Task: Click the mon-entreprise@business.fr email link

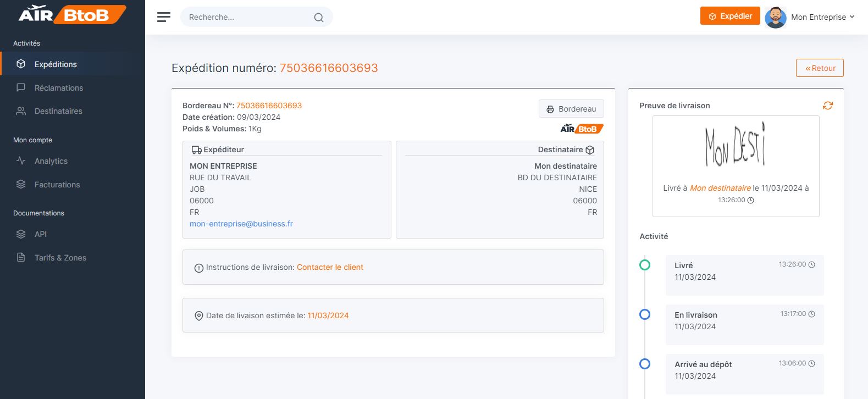Action: (x=241, y=224)
